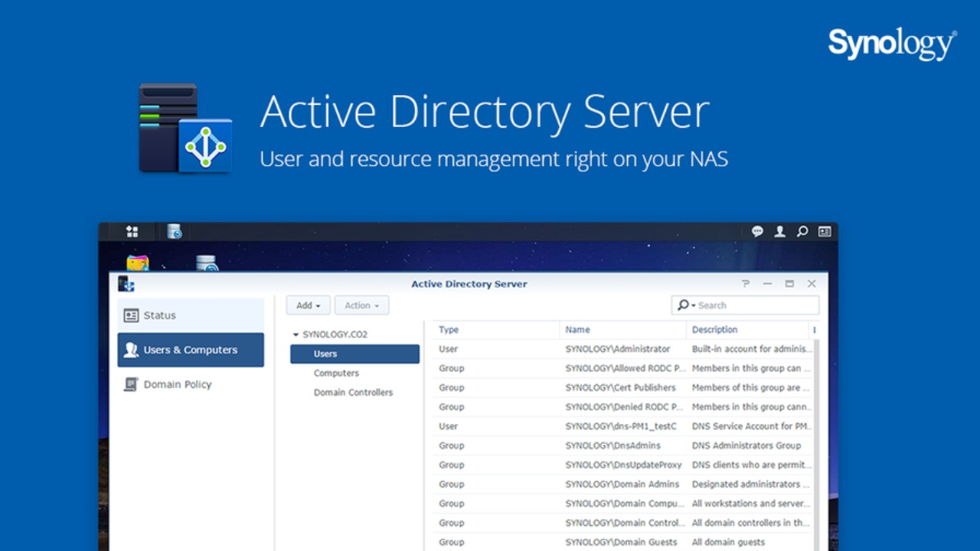Select the Domain Controllers tree item

point(354,392)
